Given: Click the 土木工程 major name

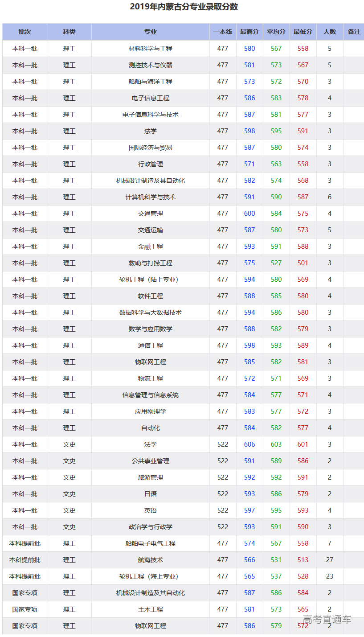Looking at the screenshot, I should tap(150, 609).
